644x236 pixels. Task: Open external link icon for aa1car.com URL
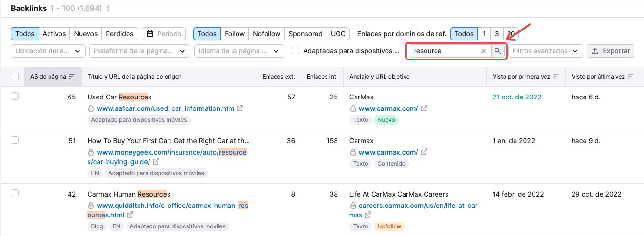click(240, 108)
